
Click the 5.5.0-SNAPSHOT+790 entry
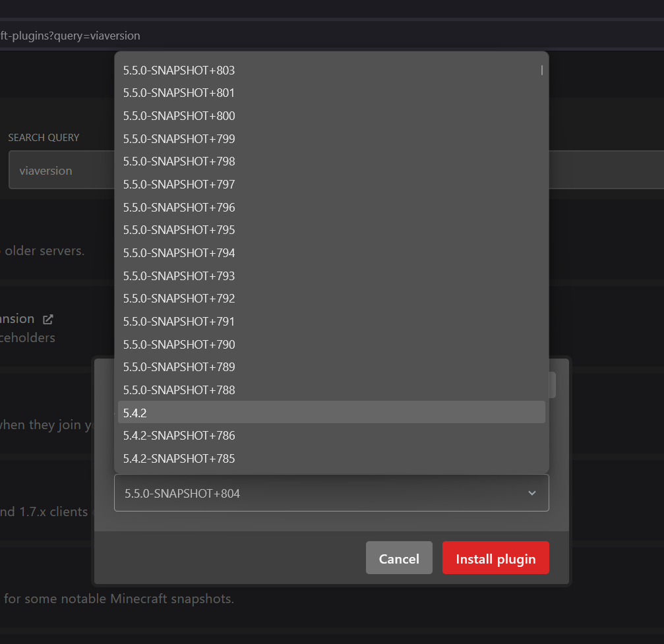(331, 344)
